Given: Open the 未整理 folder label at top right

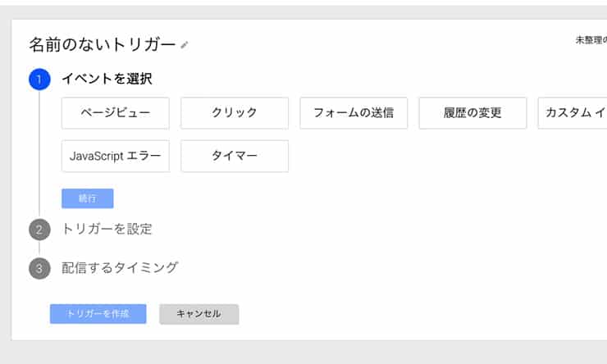Looking at the screenshot, I should 591,40.
